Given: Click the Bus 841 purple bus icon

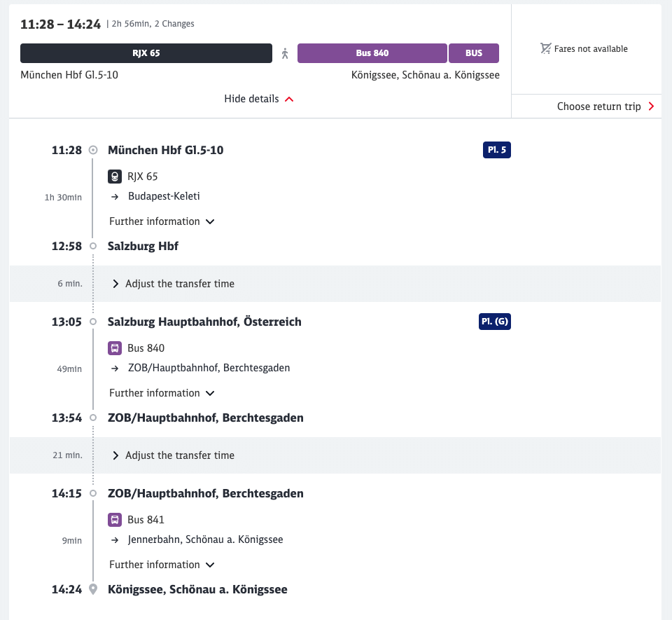Looking at the screenshot, I should point(115,520).
